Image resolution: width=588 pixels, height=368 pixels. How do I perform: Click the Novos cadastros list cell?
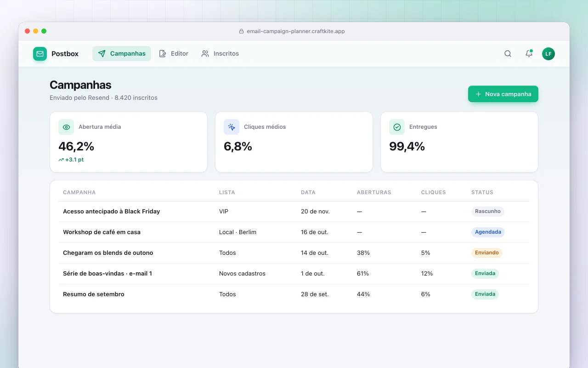pos(243,274)
